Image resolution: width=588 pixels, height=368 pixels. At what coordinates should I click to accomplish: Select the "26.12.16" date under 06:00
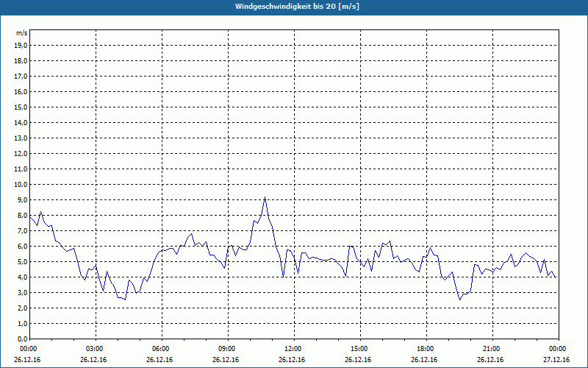[159, 360]
